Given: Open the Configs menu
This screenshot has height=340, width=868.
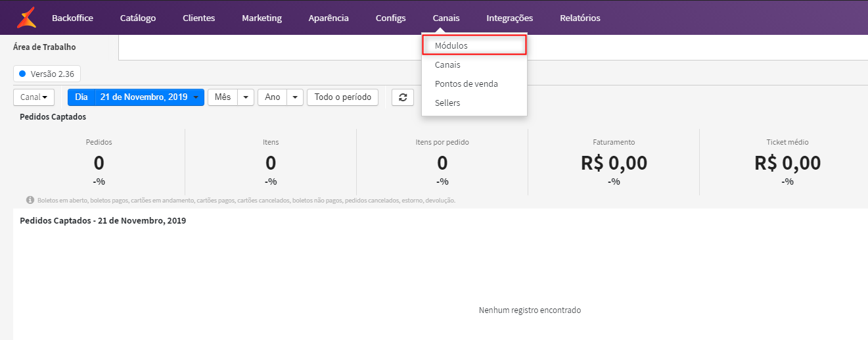Looking at the screenshot, I should [391, 18].
